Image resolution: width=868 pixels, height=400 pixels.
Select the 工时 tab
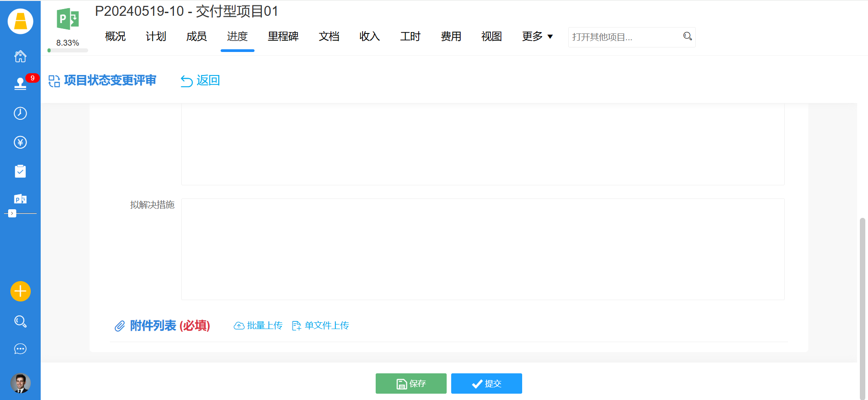coord(410,37)
